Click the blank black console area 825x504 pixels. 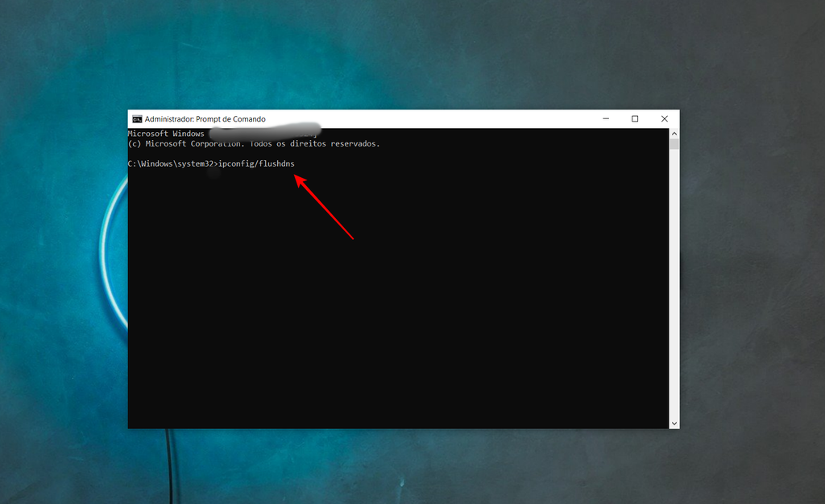point(403,322)
